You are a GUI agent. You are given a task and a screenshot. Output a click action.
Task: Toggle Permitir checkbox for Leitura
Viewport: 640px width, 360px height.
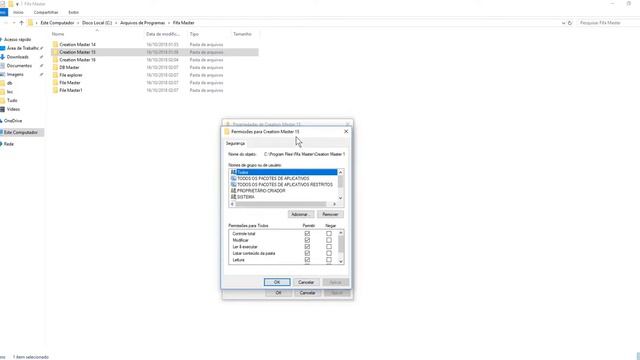pyautogui.click(x=307, y=260)
